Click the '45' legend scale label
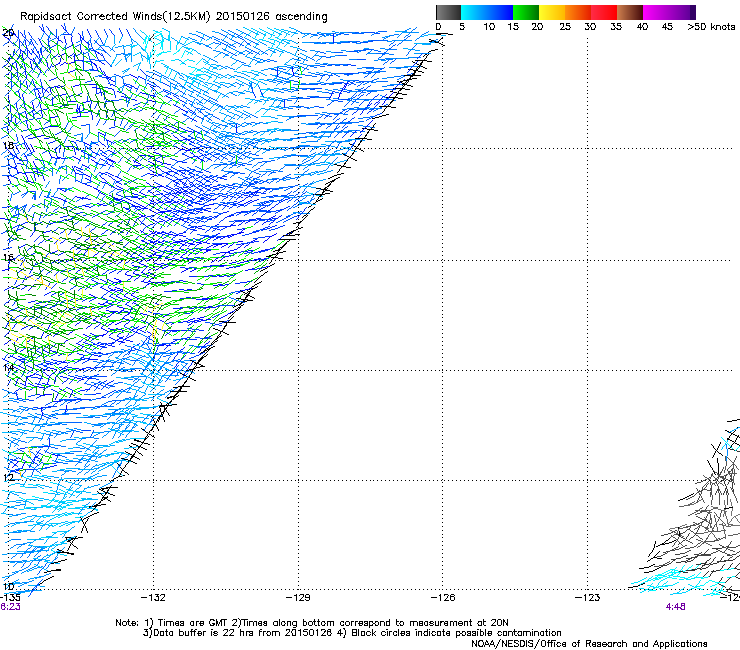740x650 pixels. pos(667,27)
